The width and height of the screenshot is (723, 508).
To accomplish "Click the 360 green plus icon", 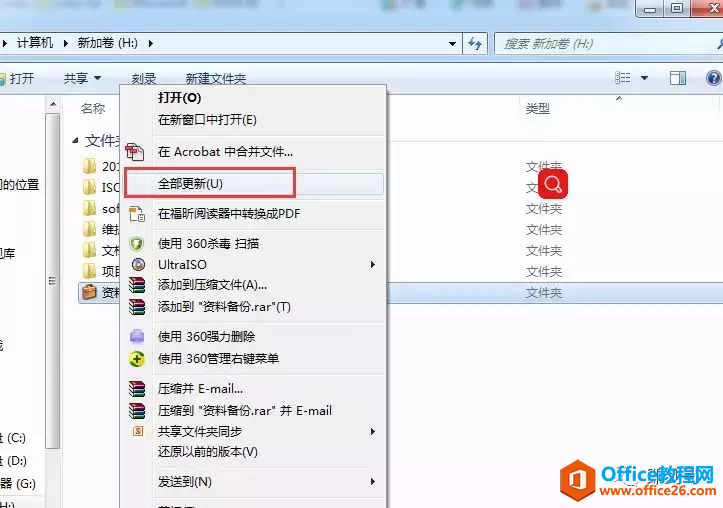I will [137, 359].
